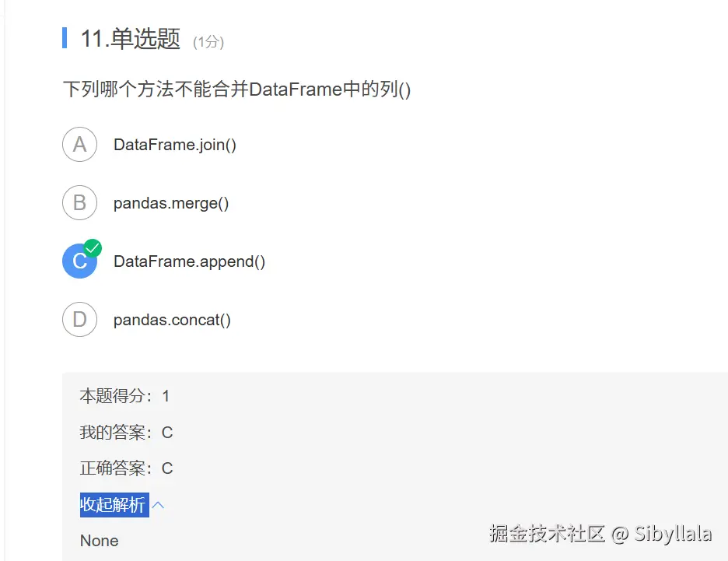Click the 11.单选题 question heading
Image resolution: width=728 pixels, height=561 pixels.
pos(131,39)
